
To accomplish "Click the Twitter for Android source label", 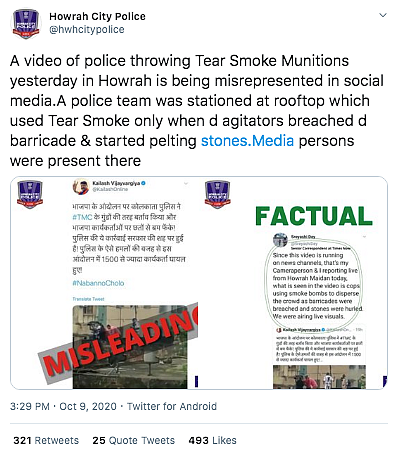I will coord(172,406).
